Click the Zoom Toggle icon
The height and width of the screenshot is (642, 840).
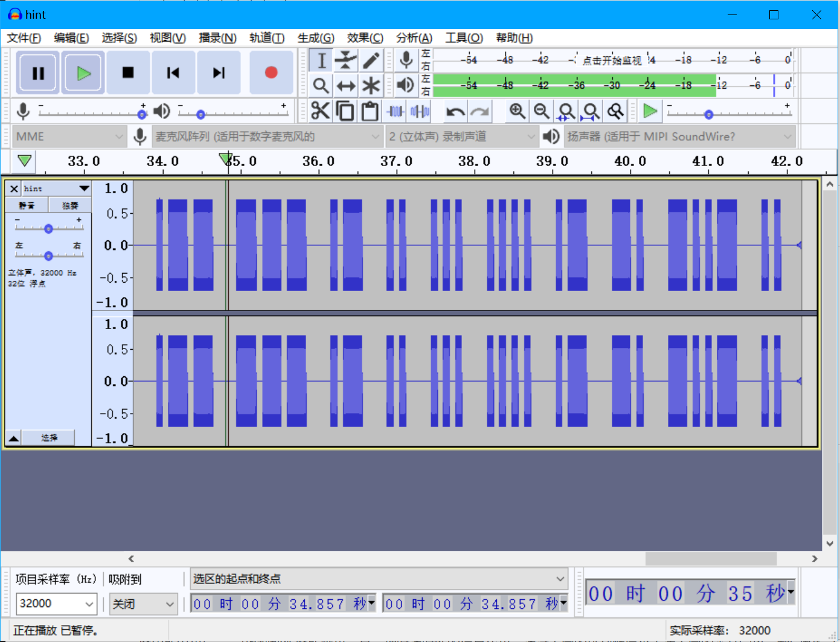pyautogui.click(x=615, y=111)
